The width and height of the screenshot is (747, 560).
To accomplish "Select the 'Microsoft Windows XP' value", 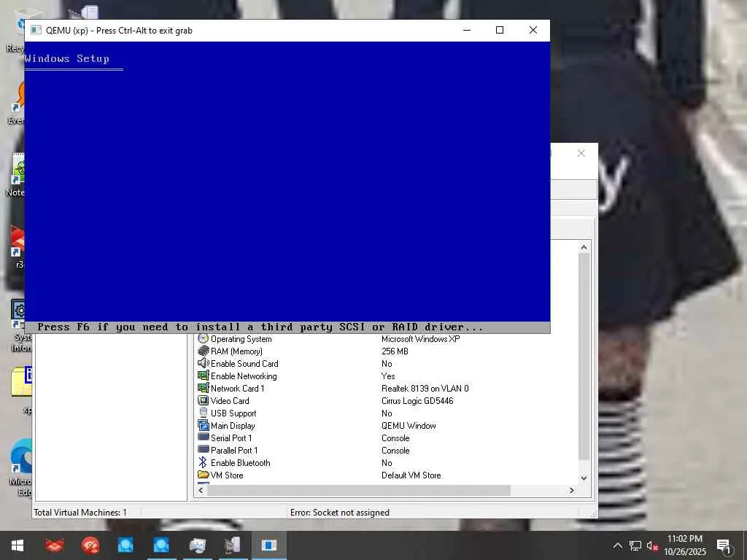I will (421, 339).
